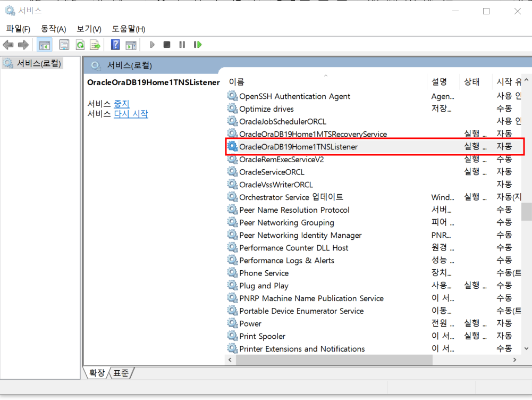Click the vertical scrollbar thumb
The image size is (532, 400).
(527, 212)
